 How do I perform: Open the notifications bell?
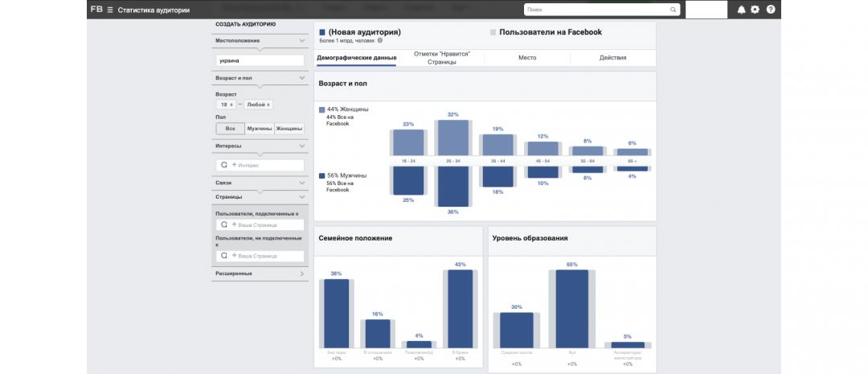[741, 10]
